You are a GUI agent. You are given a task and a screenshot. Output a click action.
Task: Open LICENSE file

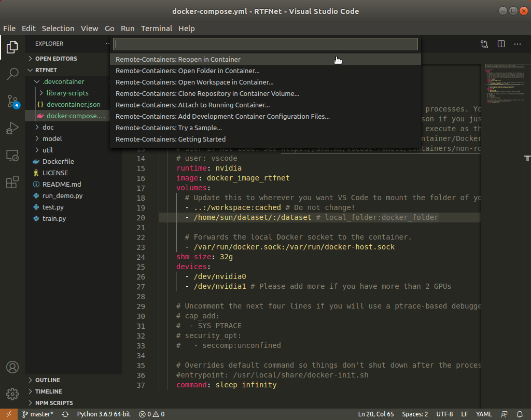coord(55,173)
